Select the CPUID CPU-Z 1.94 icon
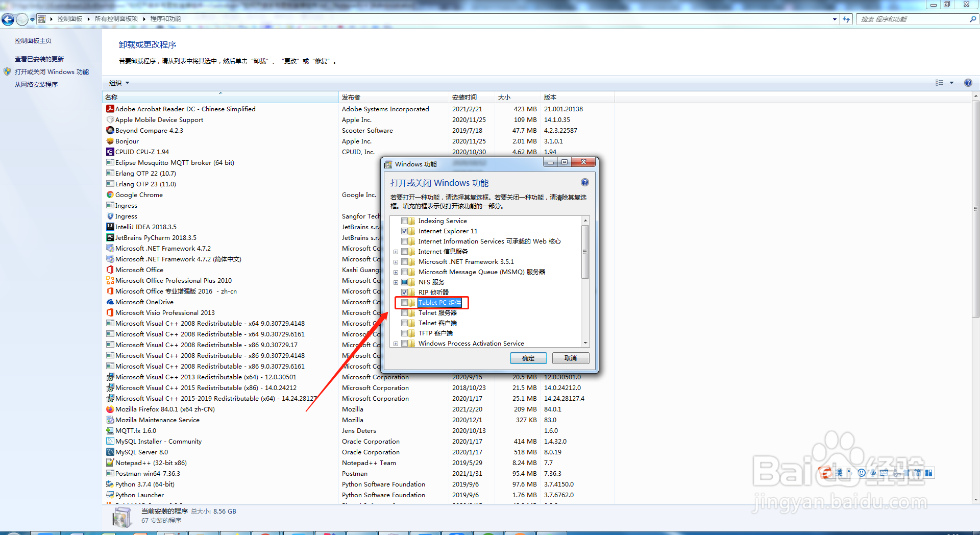Viewport: 980px width, 535px height. pyautogui.click(x=110, y=152)
